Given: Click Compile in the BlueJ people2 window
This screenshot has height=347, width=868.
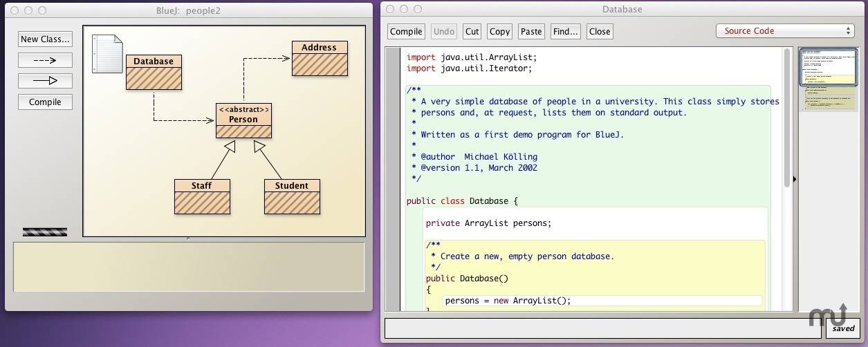Looking at the screenshot, I should coord(45,102).
